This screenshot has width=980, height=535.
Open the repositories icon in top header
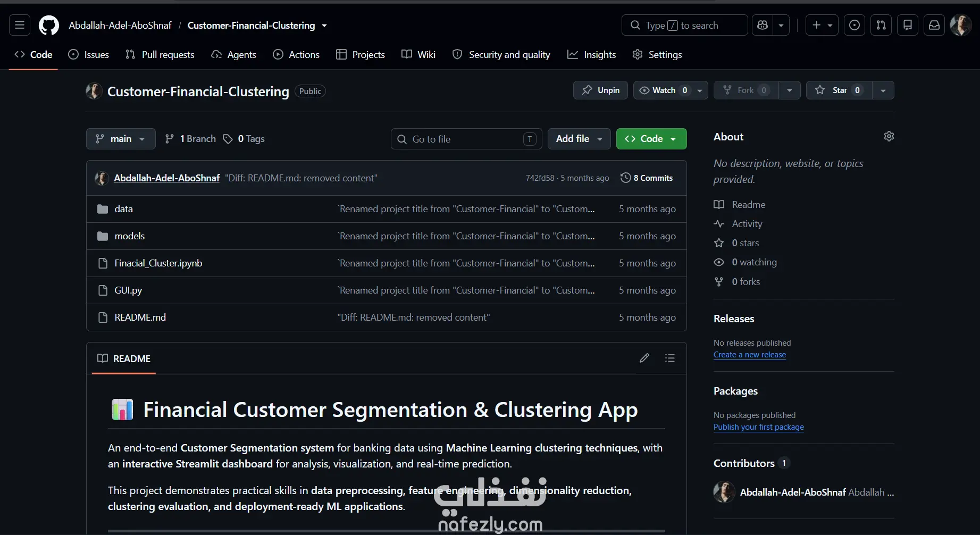pos(908,25)
